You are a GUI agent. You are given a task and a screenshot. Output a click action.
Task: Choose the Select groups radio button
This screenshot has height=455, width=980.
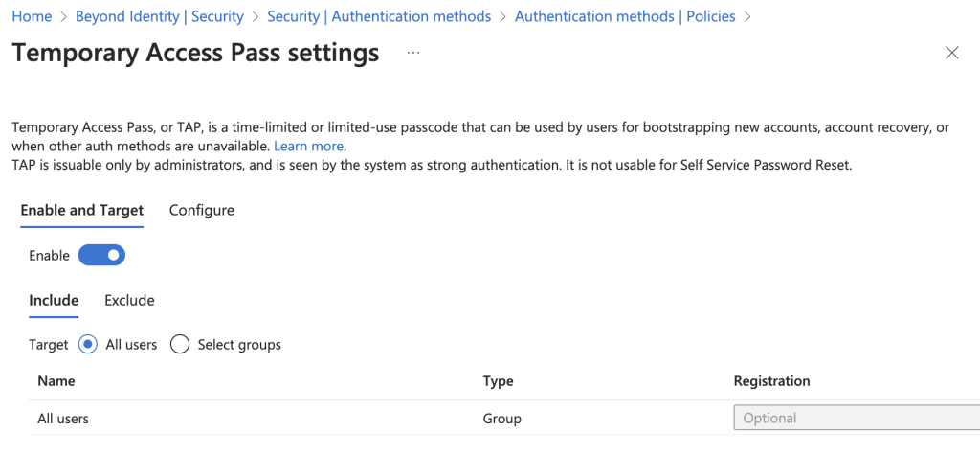tap(180, 345)
